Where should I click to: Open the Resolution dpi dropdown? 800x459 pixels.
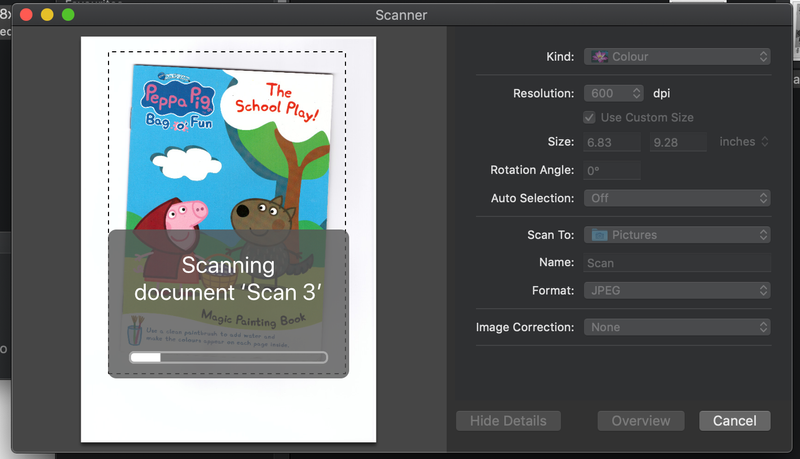[x=614, y=93]
